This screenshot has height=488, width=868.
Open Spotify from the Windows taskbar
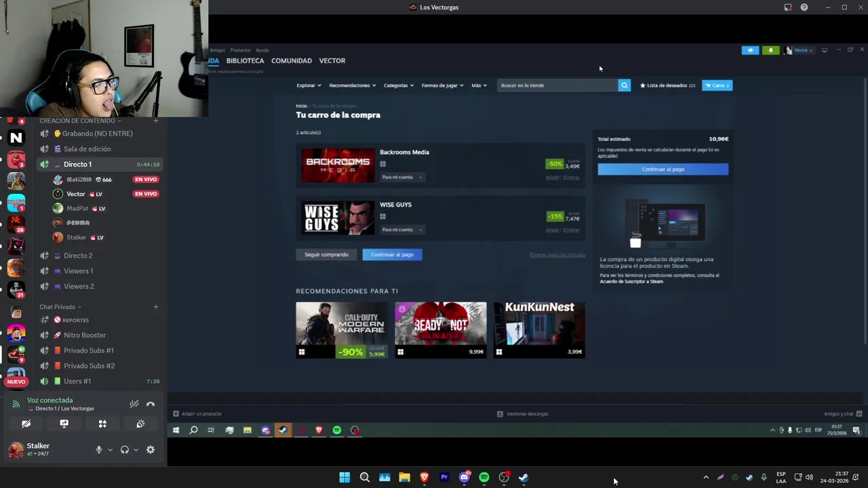[x=484, y=477]
